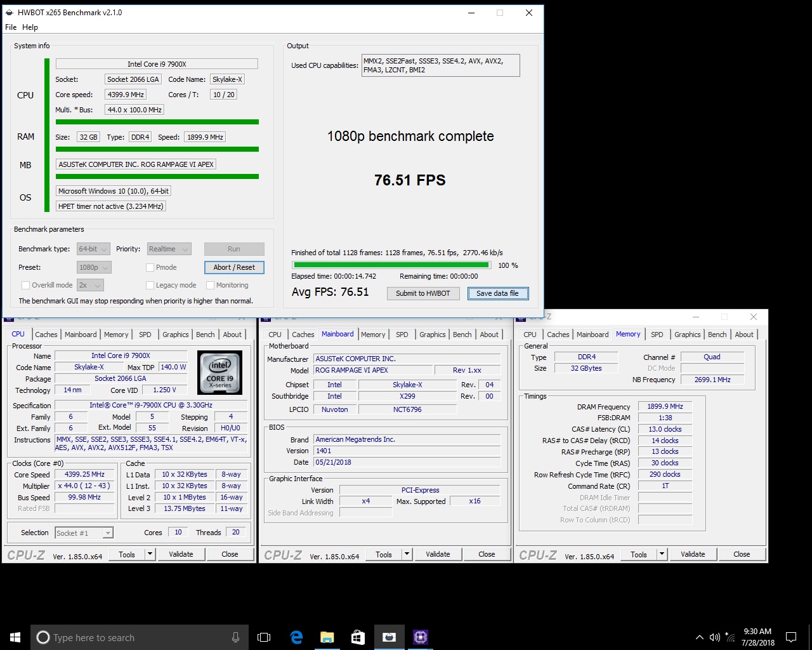Click the green RAM section status bar
This screenshot has height=650, width=812.
pos(157,149)
